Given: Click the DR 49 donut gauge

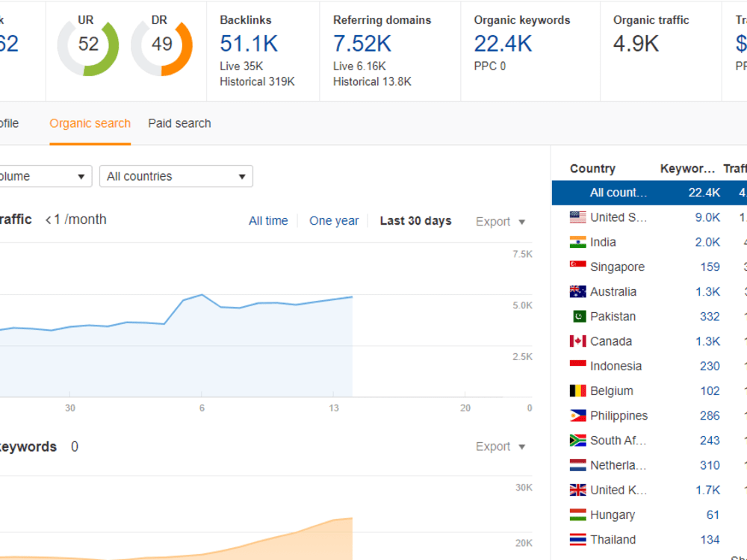Looking at the screenshot, I should tap(161, 46).
